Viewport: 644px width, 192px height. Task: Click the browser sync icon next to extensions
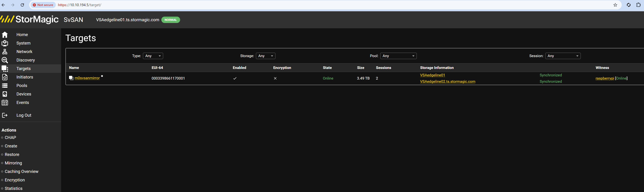coord(628,5)
